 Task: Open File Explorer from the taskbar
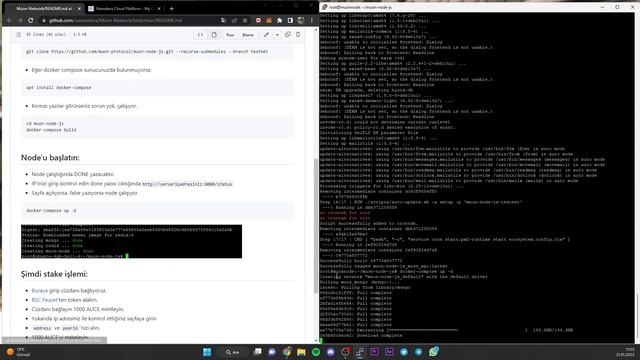(301, 352)
